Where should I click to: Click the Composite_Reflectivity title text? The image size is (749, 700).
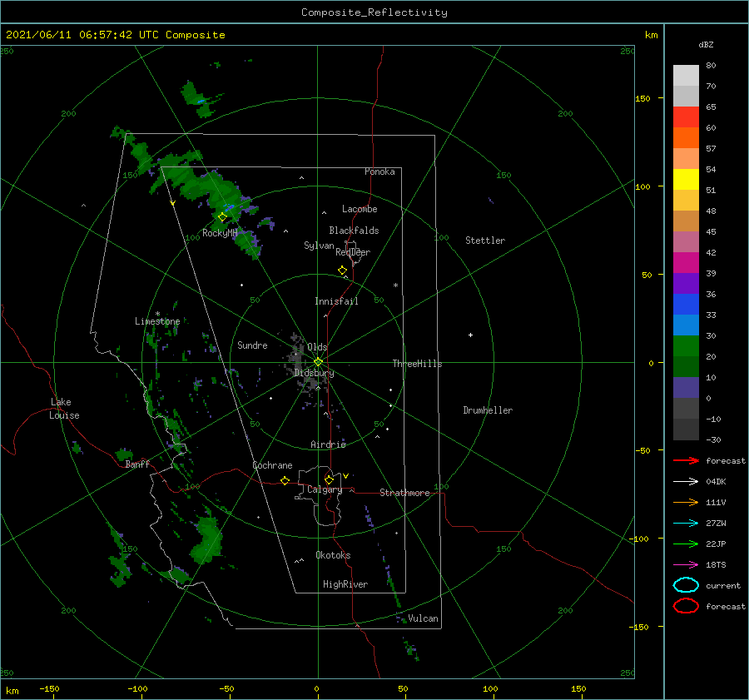point(374,12)
